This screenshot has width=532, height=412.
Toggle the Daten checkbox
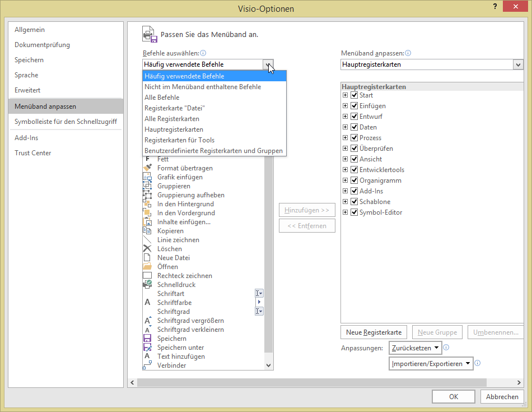coord(354,127)
